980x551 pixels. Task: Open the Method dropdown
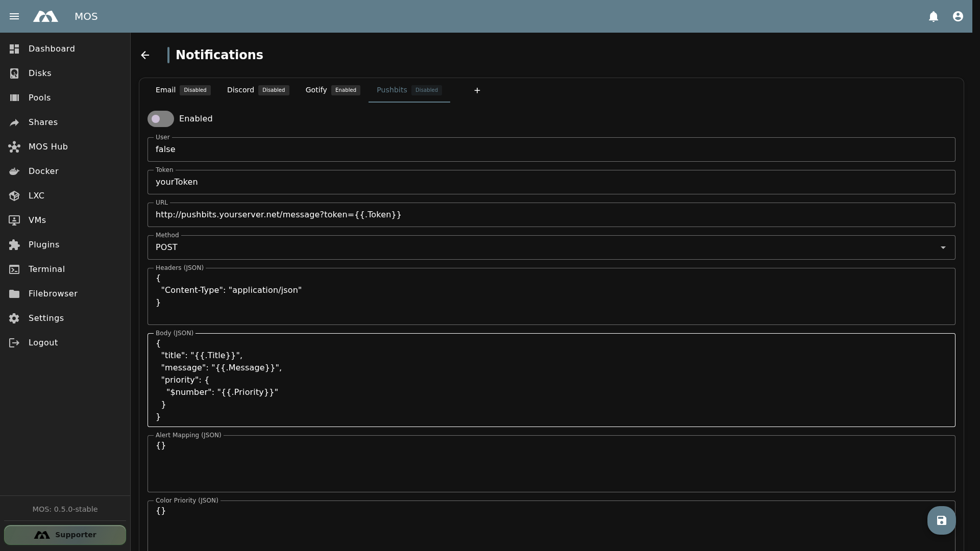point(551,247)
